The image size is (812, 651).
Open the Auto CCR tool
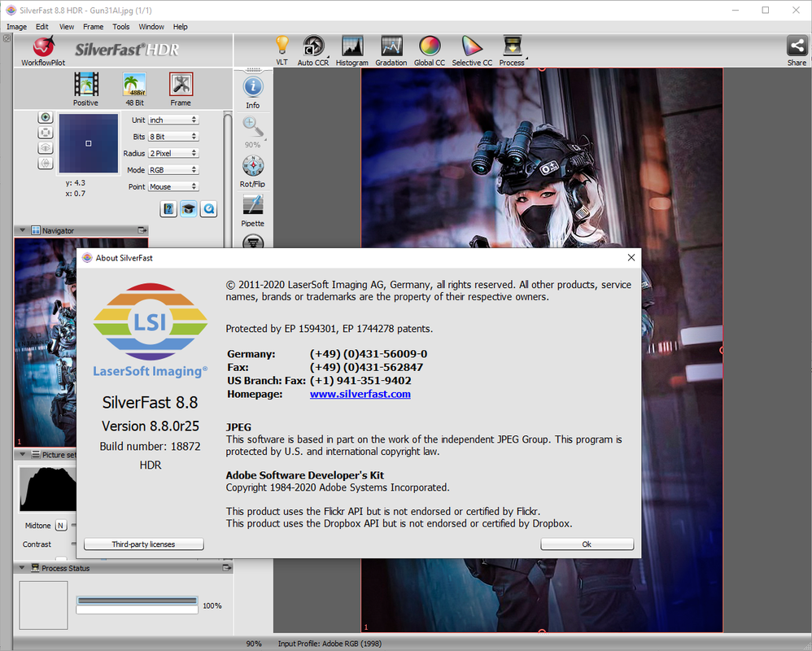click(313, 50)
